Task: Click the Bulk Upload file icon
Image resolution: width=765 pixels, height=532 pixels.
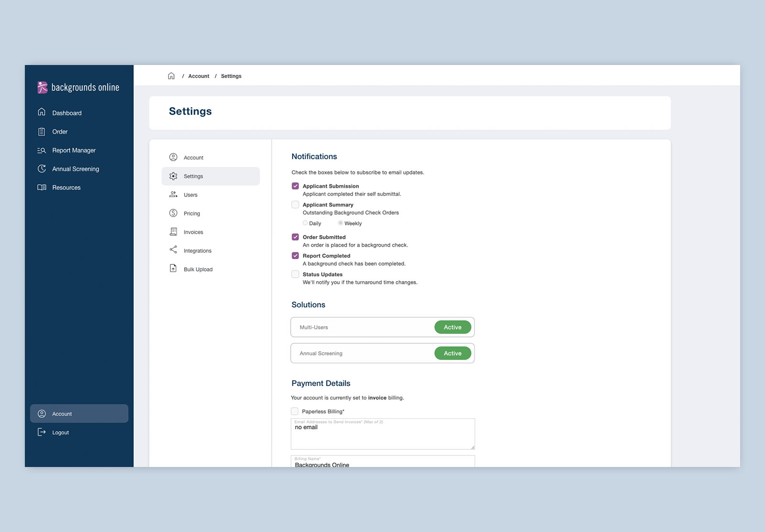Action: click(173, 269)
